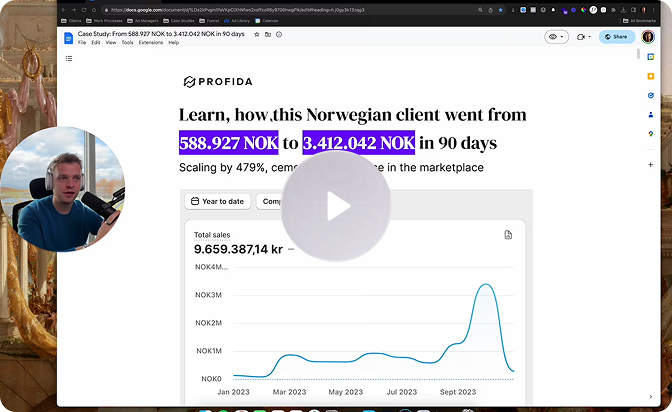The image size is (672, 412).
Task: Click the document vertical scrollbar
Action: coord(638,54)
